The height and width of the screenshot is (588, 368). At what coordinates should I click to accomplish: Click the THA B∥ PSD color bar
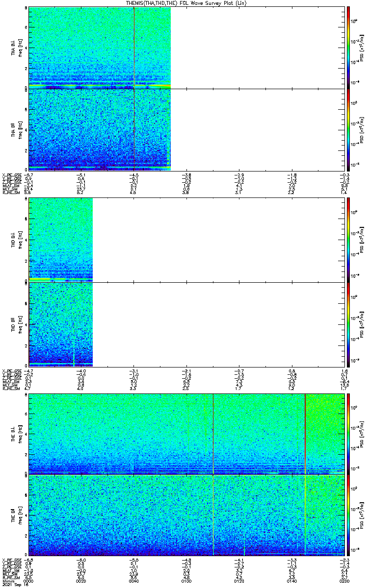(x=348, y=129)
